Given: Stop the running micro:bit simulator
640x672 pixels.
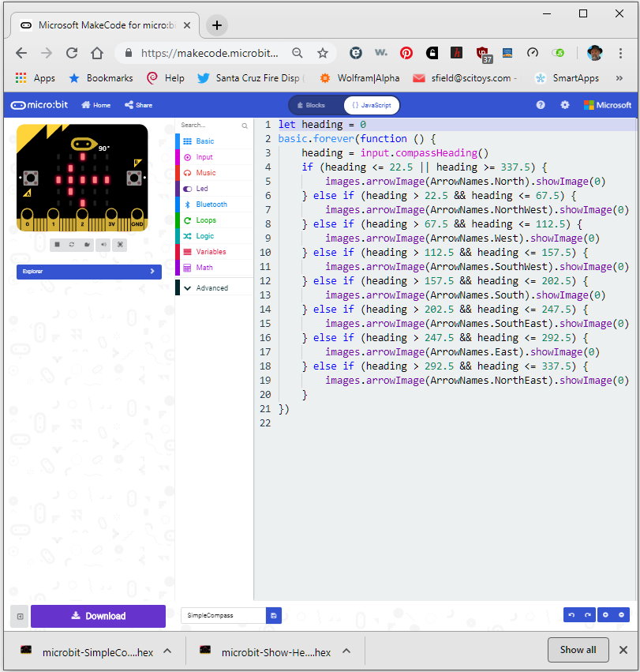Looking at the screenshot, I should click(x=58, y=244).
